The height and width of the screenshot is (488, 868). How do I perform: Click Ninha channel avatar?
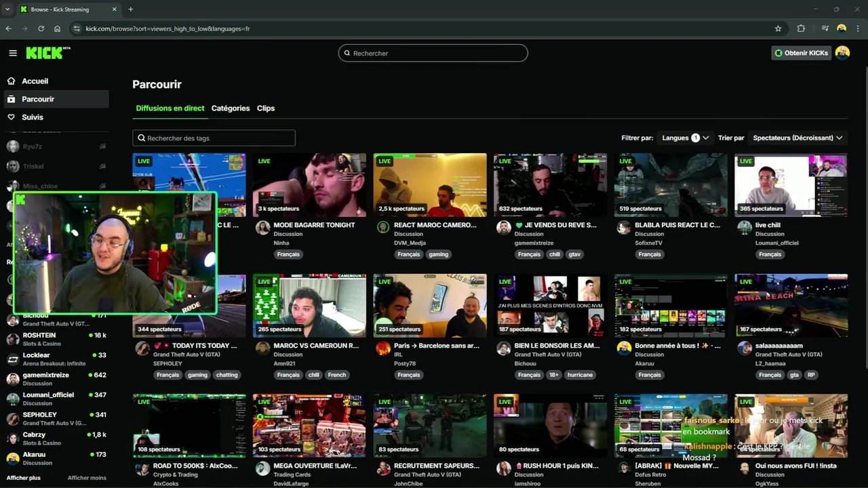point(262,228)
